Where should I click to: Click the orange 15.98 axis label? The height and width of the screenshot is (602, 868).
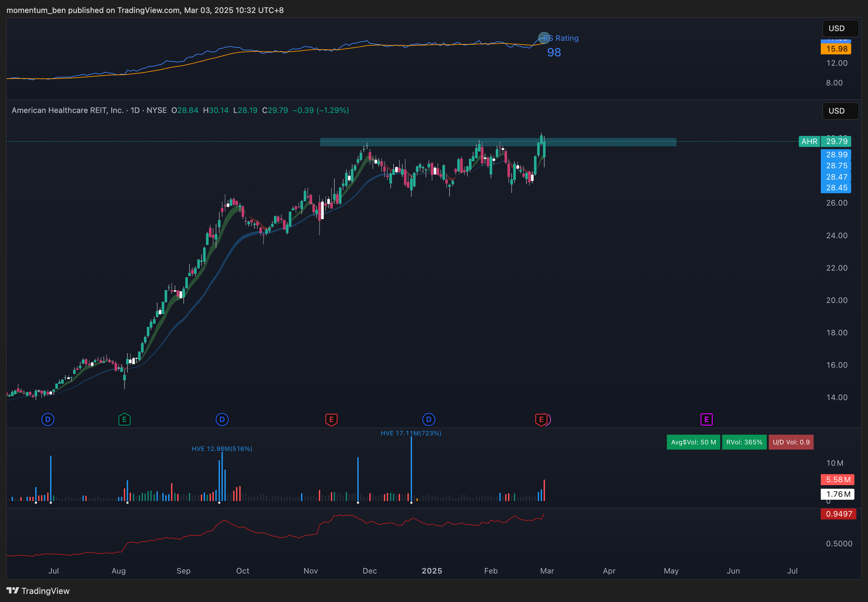(x=836, y=49)
